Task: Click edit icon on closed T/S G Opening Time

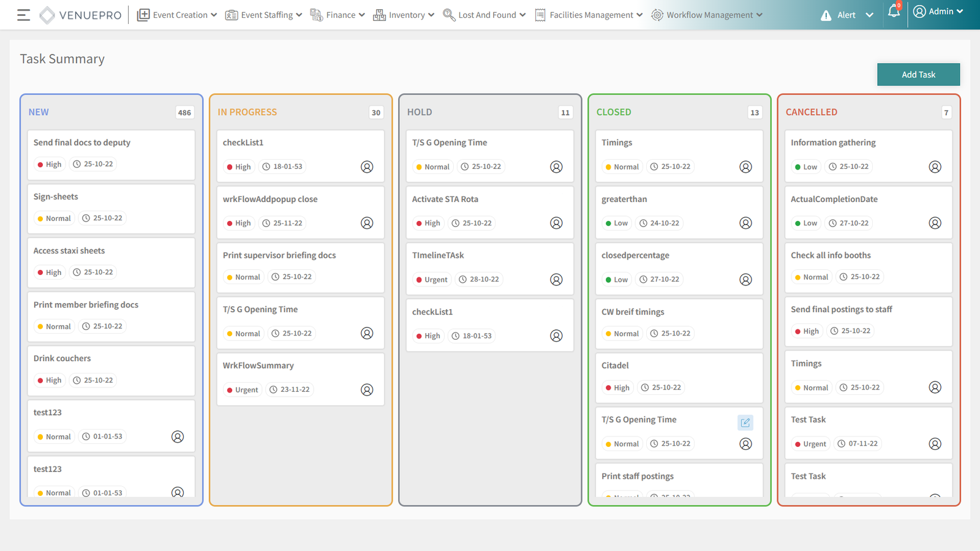Action: click(x=745, y=422)
